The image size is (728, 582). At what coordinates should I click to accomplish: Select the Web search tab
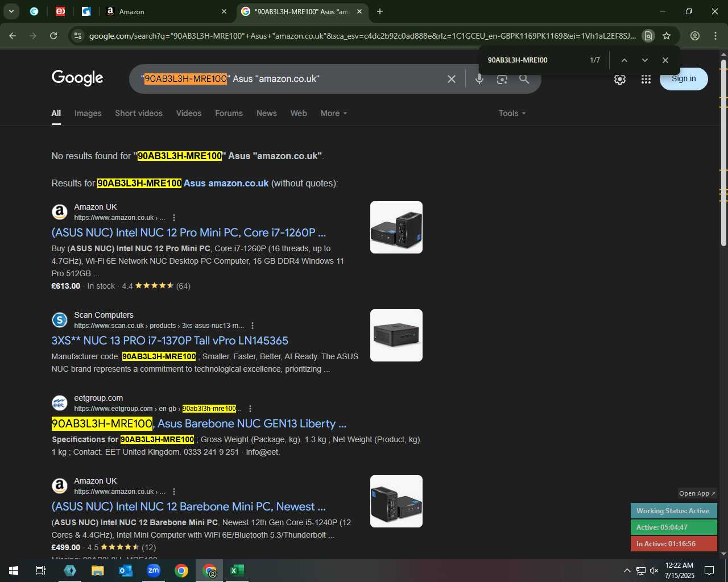(x=299, y=113)
